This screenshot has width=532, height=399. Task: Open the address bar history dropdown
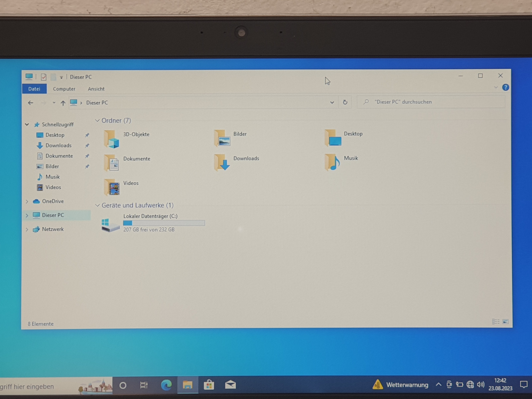(x=332, y=102)
